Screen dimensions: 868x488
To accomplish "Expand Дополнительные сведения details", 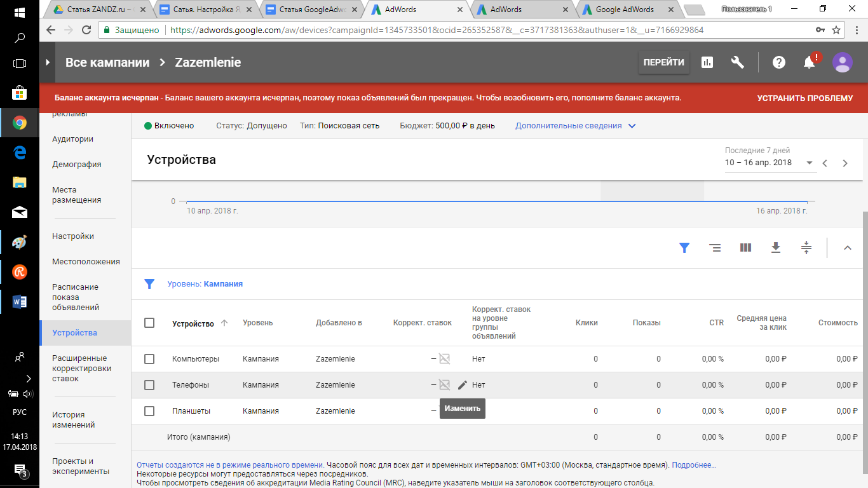I will coord(575,126).
